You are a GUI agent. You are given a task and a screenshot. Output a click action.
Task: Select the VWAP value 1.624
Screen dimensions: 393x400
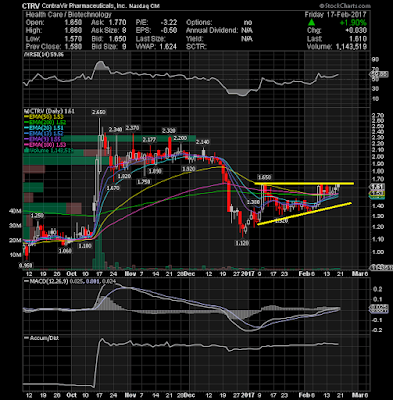(168, 47)
